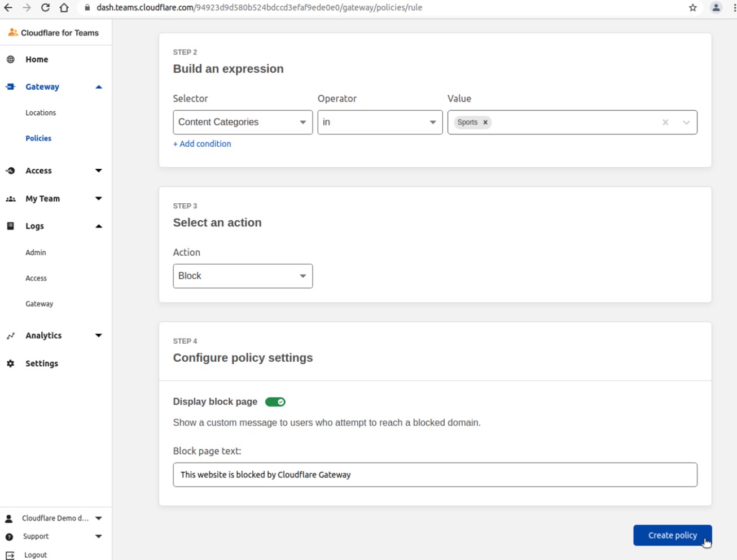This screenshot has height=560, width=737.
Task: Click the padlock icon in address bar
Action: [x=87, y=8]
